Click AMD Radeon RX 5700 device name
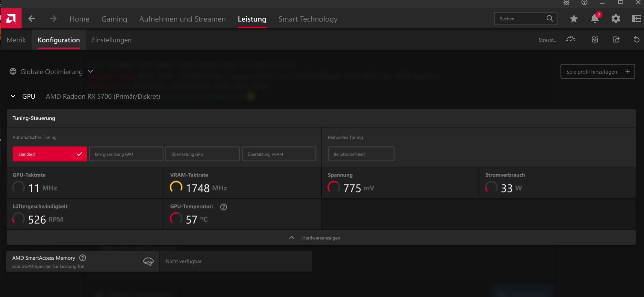The image size is (644, 297). [x=103, y=96]
